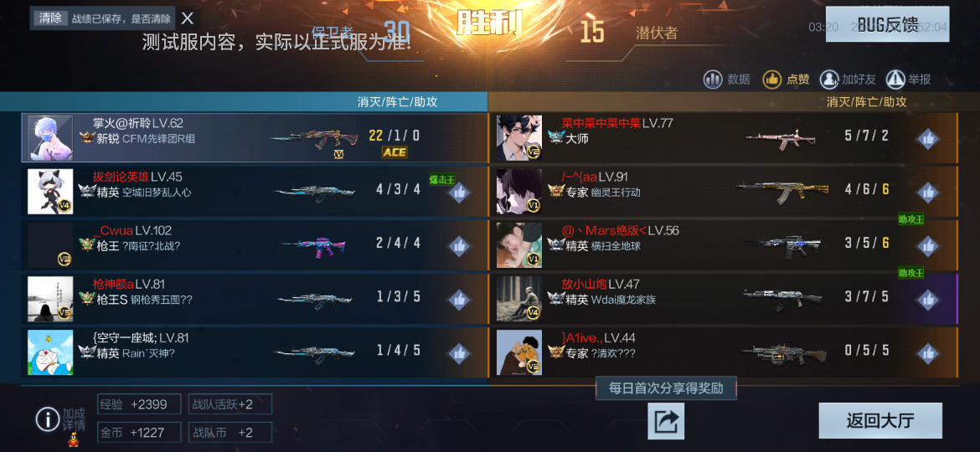Viewport: 980px width, 452px height.
Task: Select @、Mars绝版< player row
Action: pyautogui.click(x=723, y=245)
